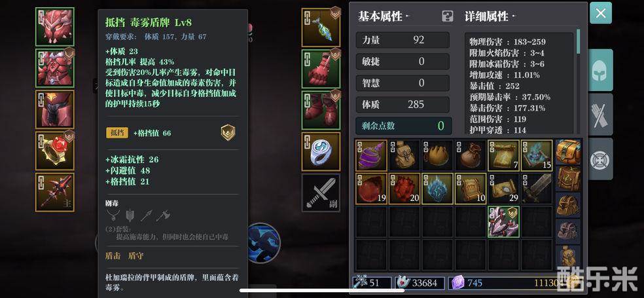The image size is (644, 298).
Task: Select the equipped red chest armor slot
Action: click(54, 68)
